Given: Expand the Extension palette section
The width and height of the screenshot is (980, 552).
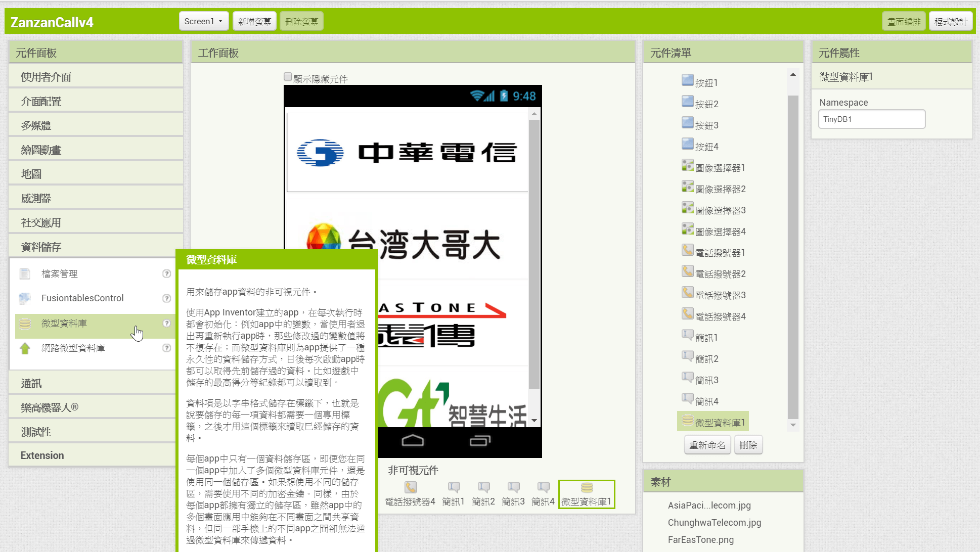Looking at the screenshot, I should point(92,455).
